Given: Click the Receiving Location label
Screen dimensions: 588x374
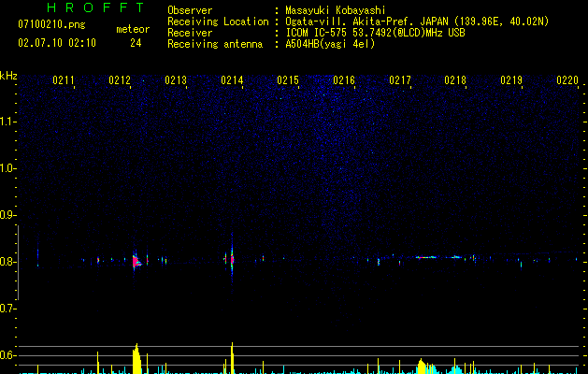Looking at the screenshot, I should [x=218, y=22].
